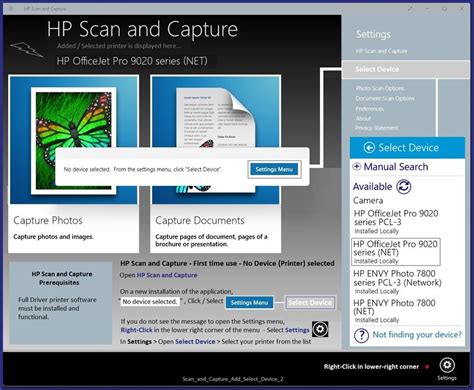Follow the Not finding your device link
The image size is (474, 390).
[417, 334]
